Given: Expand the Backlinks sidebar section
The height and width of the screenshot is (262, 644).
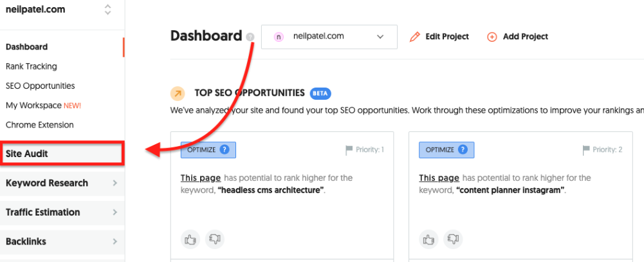Looking at the screenshot, I should click(x=62, y=241).
